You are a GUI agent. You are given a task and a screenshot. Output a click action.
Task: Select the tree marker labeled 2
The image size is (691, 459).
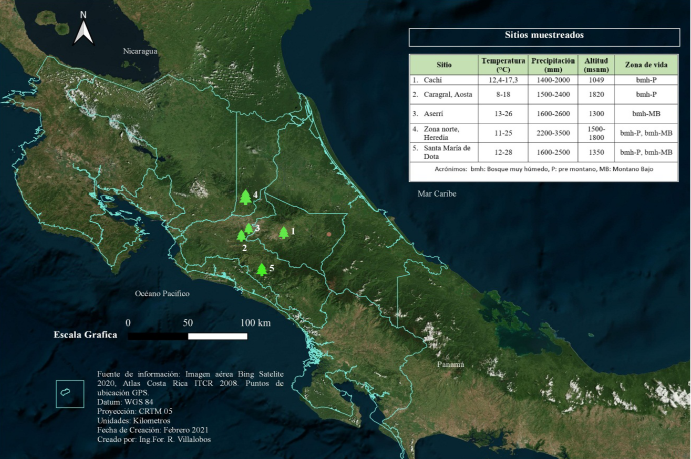[241, 235]
